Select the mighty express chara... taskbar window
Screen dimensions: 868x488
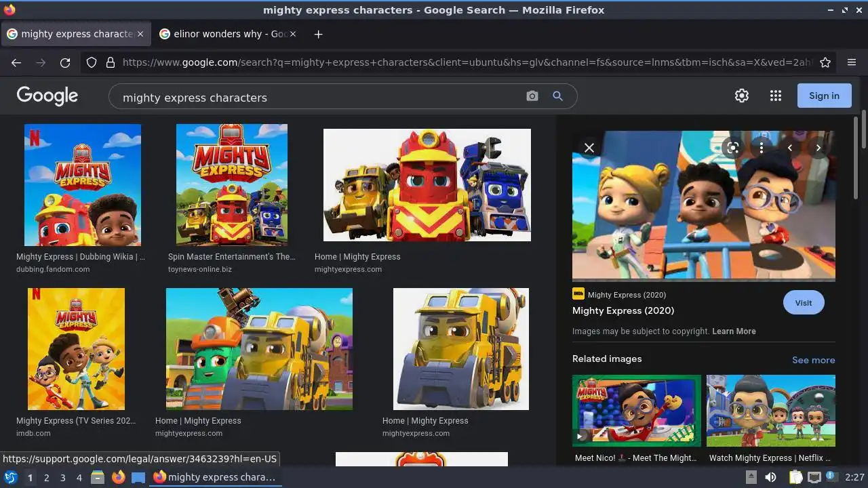(x=214, y=477)
